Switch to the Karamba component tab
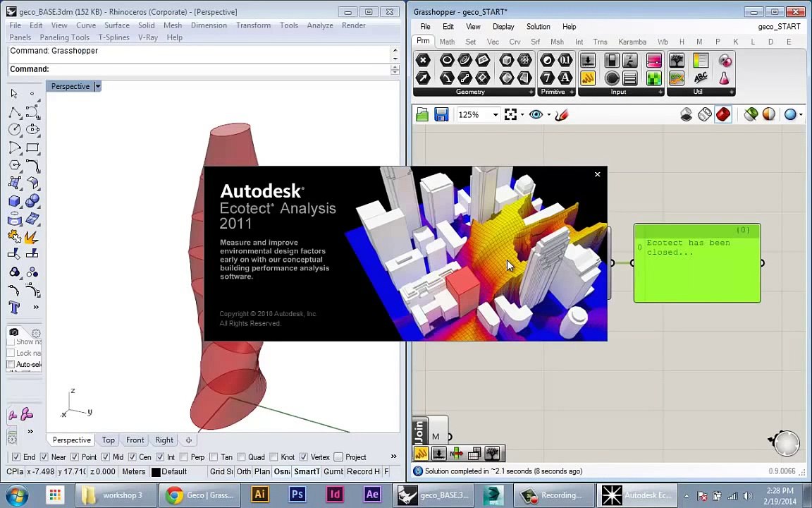 click(x=632, y=42)
